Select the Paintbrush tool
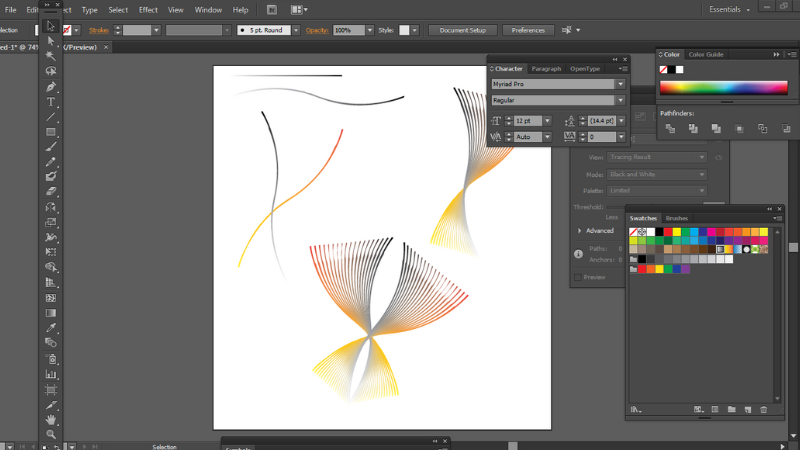 click(51, 147)
